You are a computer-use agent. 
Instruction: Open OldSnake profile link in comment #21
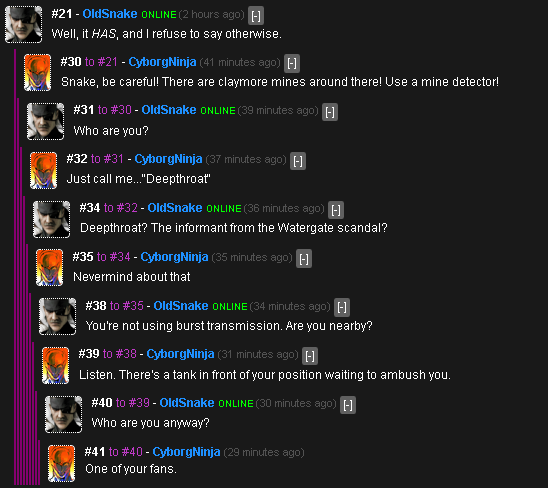110,14
